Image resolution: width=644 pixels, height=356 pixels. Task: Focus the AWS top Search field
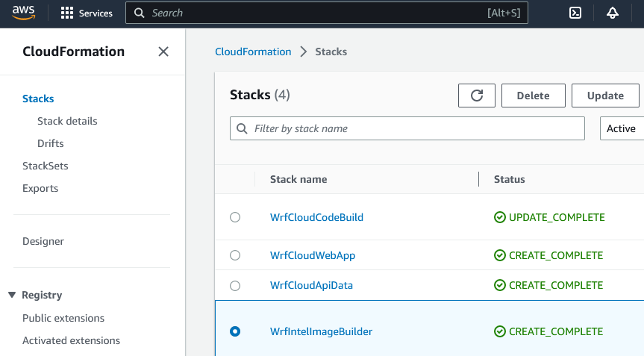(327, 13)
